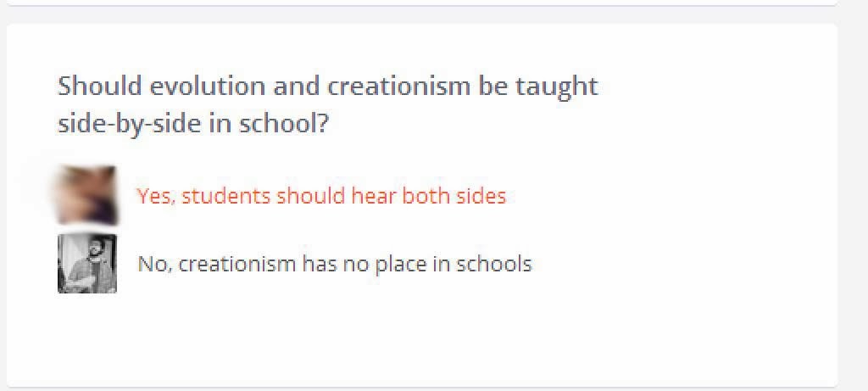Screen dimensions: 868x391
Task: Click the black-and-white avatar next to the No answer
Action: 87,263
